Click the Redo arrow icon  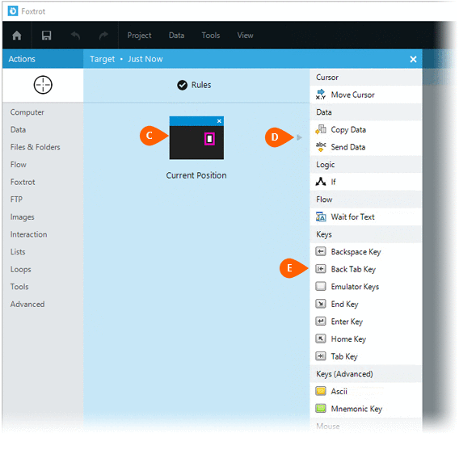(x=103, y=36)
